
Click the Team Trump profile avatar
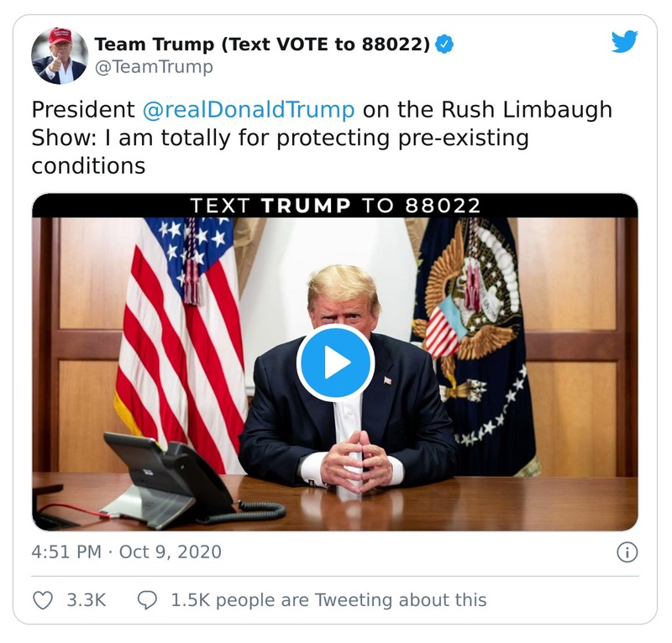click(x=59, y=52)
